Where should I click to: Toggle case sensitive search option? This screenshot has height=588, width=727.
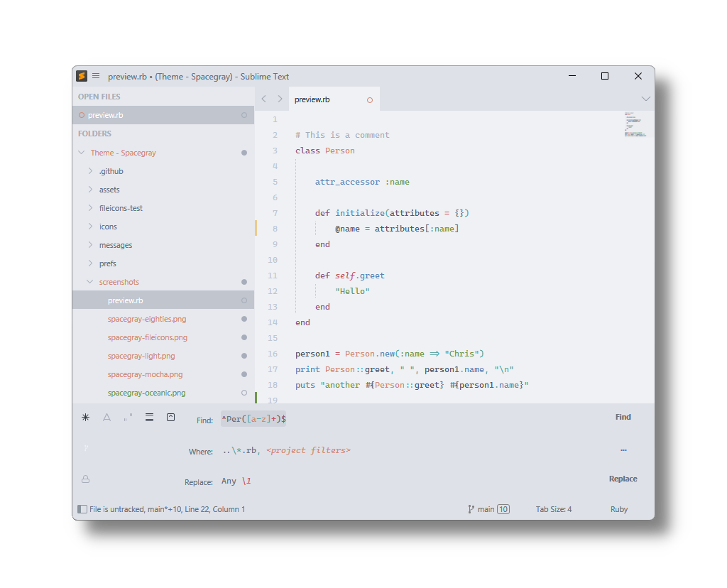click(106, 418)
